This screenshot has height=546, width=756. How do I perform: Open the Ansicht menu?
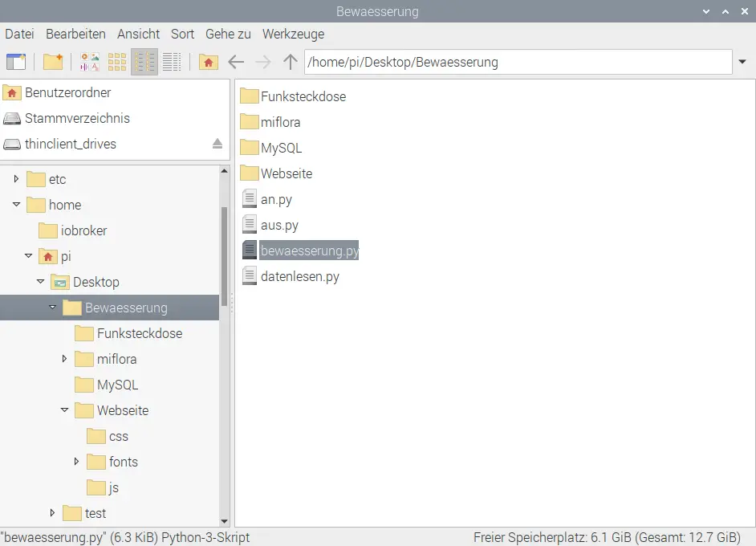[138, 35]
